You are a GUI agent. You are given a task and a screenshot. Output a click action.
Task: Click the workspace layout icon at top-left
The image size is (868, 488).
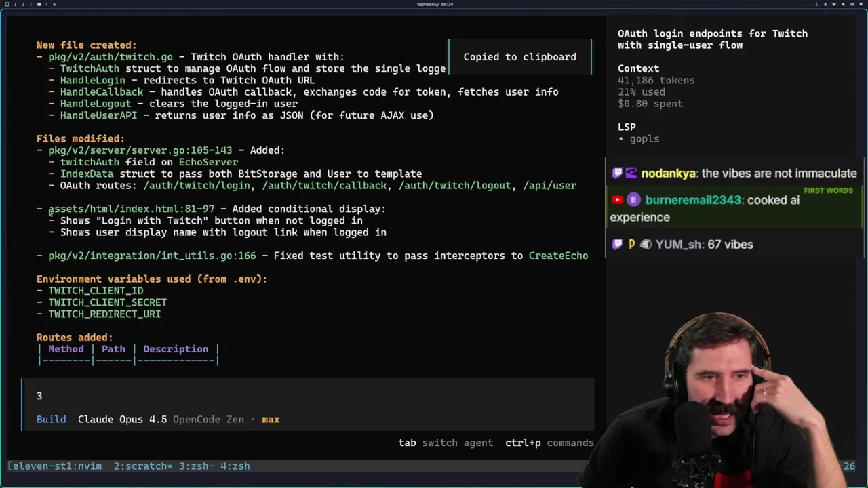pos(7,4)
